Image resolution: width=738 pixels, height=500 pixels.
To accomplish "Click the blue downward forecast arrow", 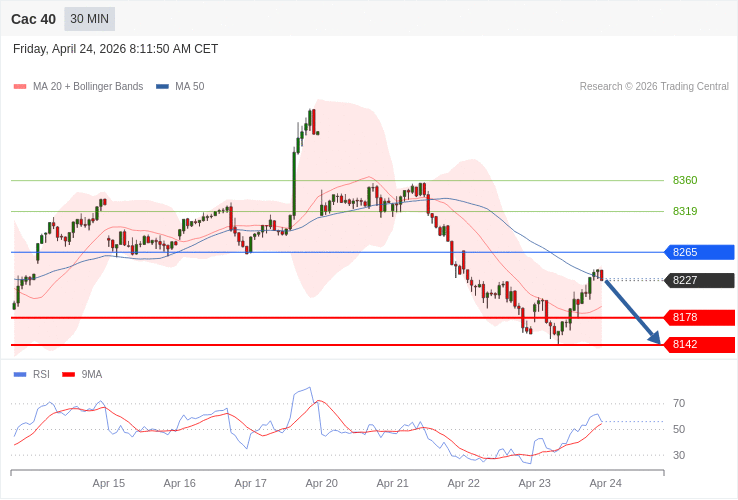I will (x=632, y=312).
